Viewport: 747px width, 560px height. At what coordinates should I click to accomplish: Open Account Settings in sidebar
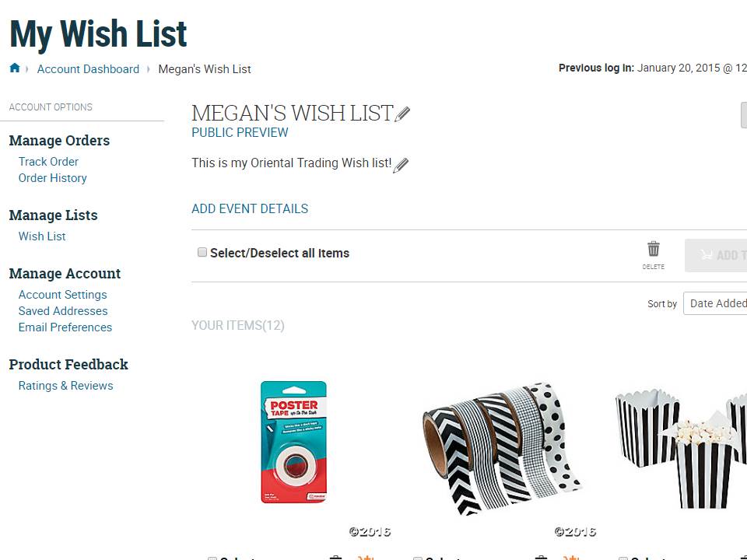point(62,295)
